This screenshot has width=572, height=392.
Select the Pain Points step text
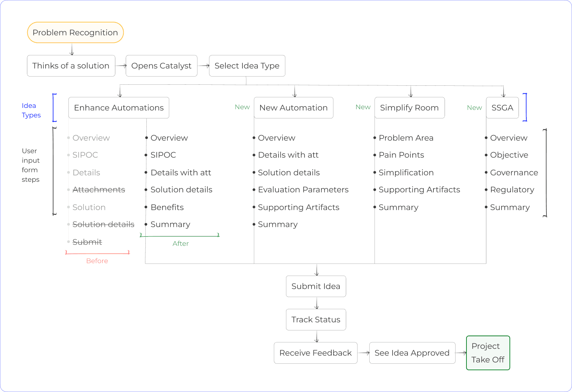[401, 155]
